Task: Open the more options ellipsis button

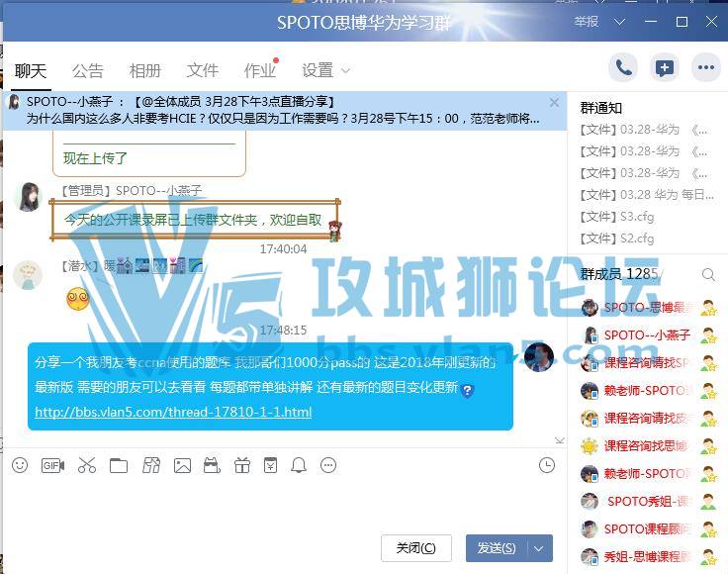Action: click(x=705, y=68)
